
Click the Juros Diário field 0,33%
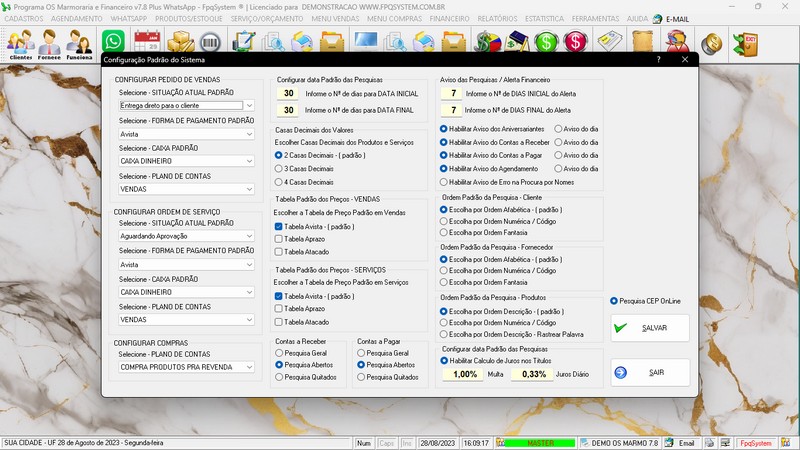(534, 374)
